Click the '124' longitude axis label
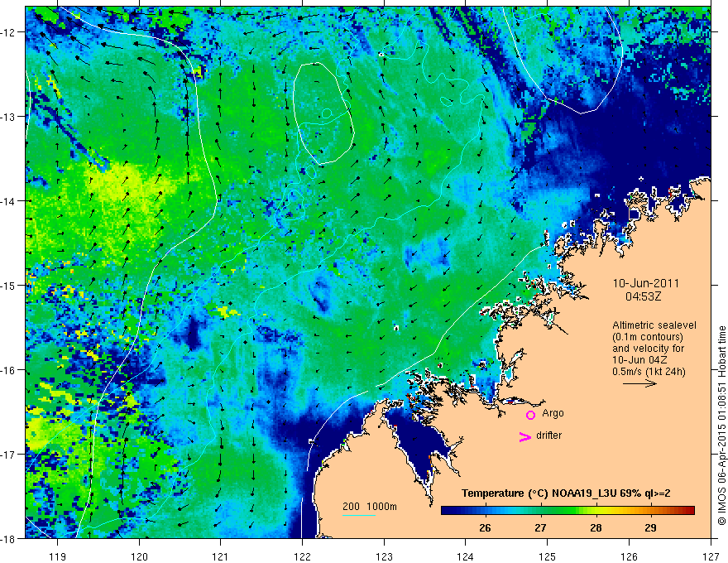728x563 pixels. click(466, 556)
